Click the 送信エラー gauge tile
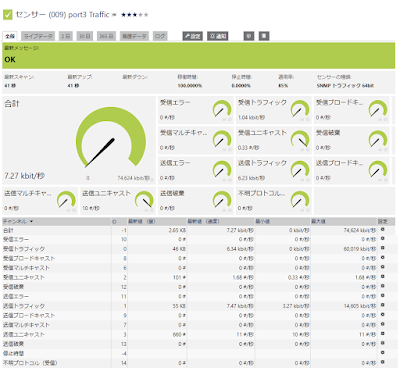Screen dimensions: 400x371 196,171
